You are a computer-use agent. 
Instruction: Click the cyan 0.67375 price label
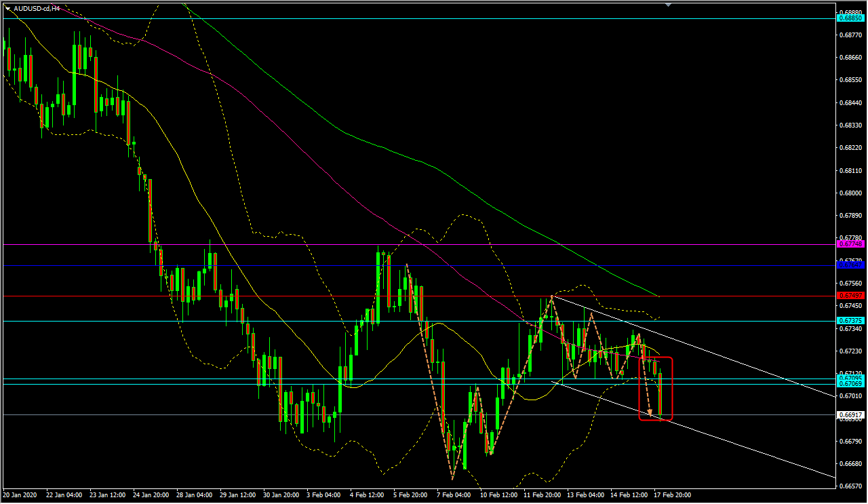click(x=850, y=321)
